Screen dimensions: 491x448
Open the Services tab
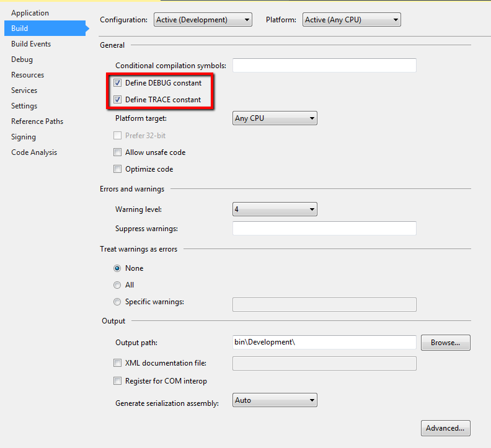(24, 90)
